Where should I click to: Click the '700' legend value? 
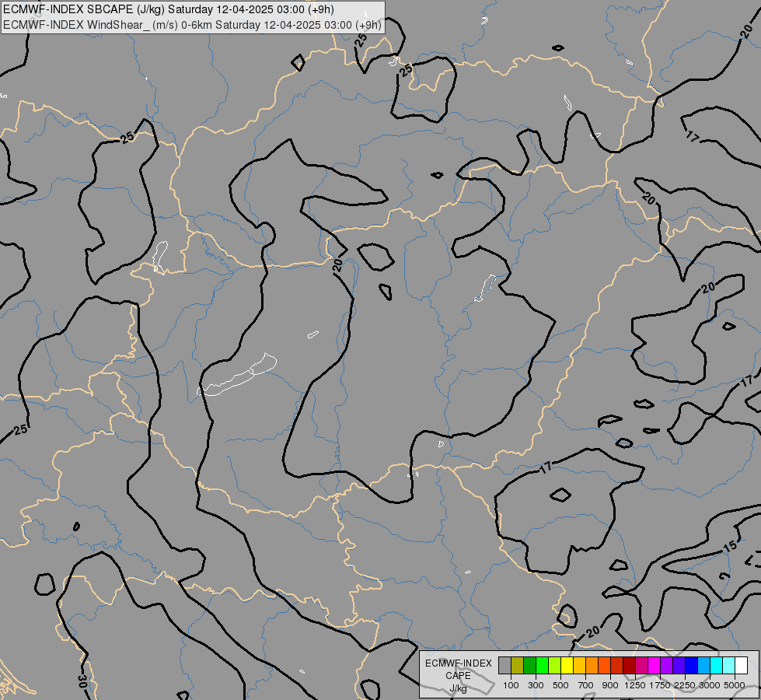(586, 685)
